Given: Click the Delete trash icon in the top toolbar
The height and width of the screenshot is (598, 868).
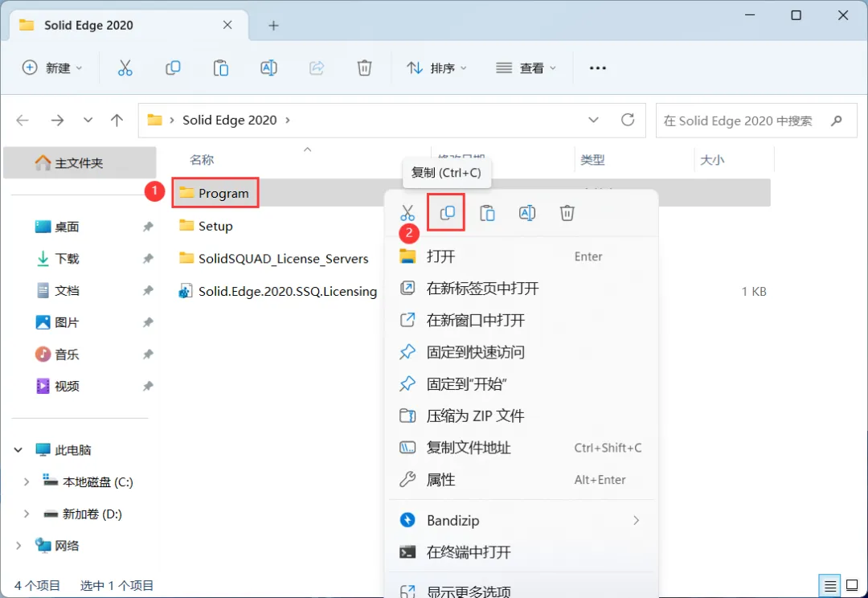Looking at the screenshot, I should click(364, 68).
